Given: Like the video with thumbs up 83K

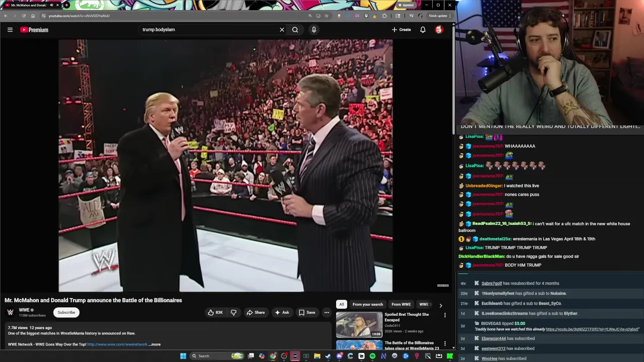Looking at the screenshot, I should tap(215, 312).
